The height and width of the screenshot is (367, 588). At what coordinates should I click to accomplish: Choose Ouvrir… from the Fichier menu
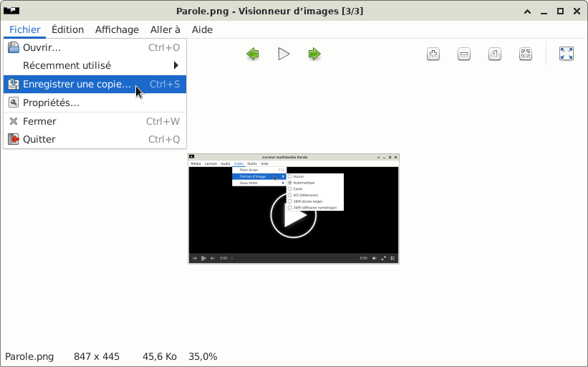(95, 47)
